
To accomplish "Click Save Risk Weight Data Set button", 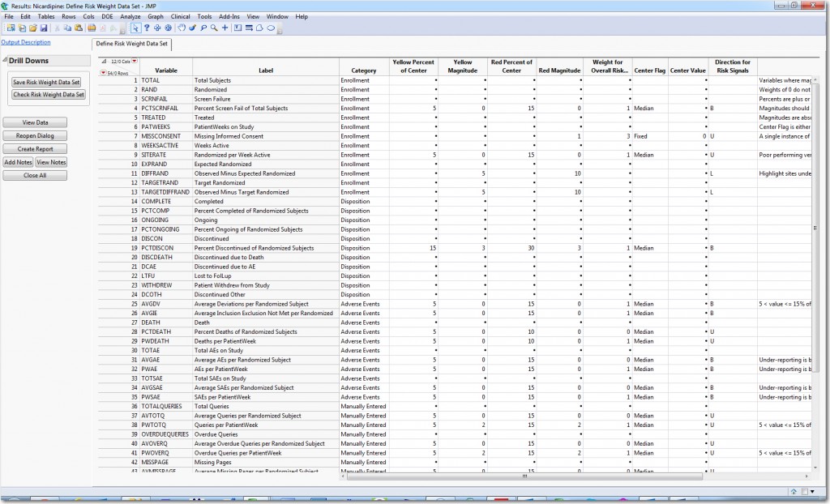I will (x=46, y=82).
